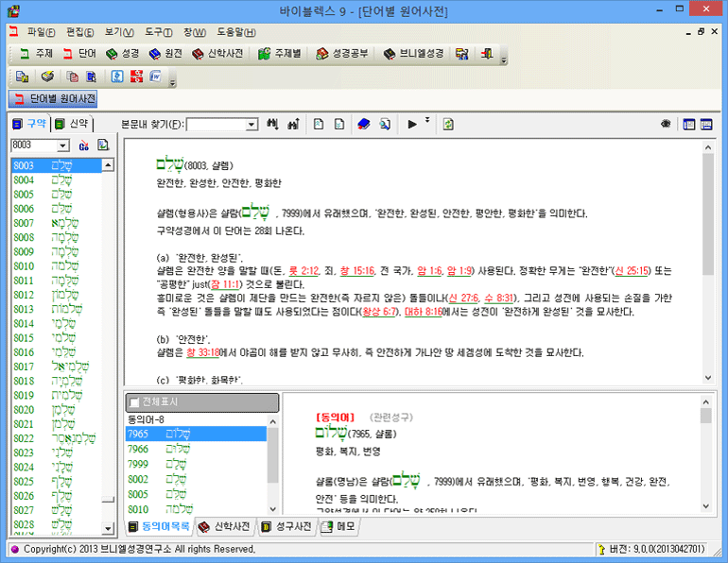Click find previous binoculars icon
The image size is (728, 563).
click(x=293, y=124)
